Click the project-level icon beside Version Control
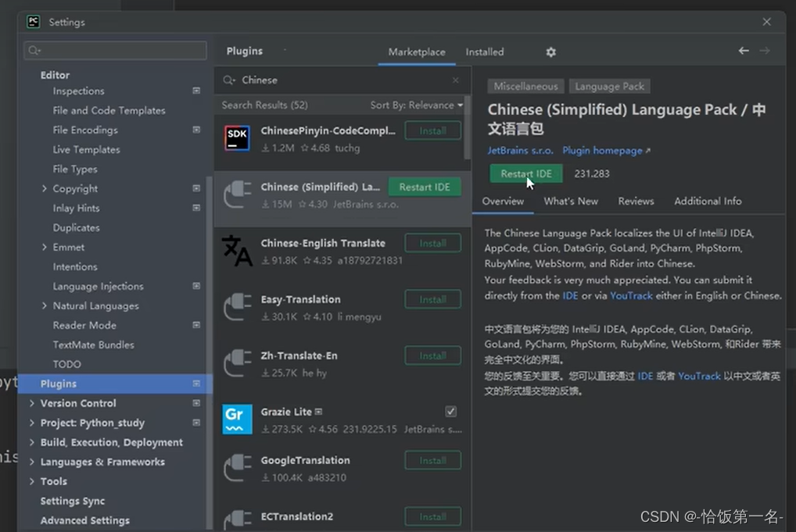Viewport: 796px width, 532px height. click(196, 403)
